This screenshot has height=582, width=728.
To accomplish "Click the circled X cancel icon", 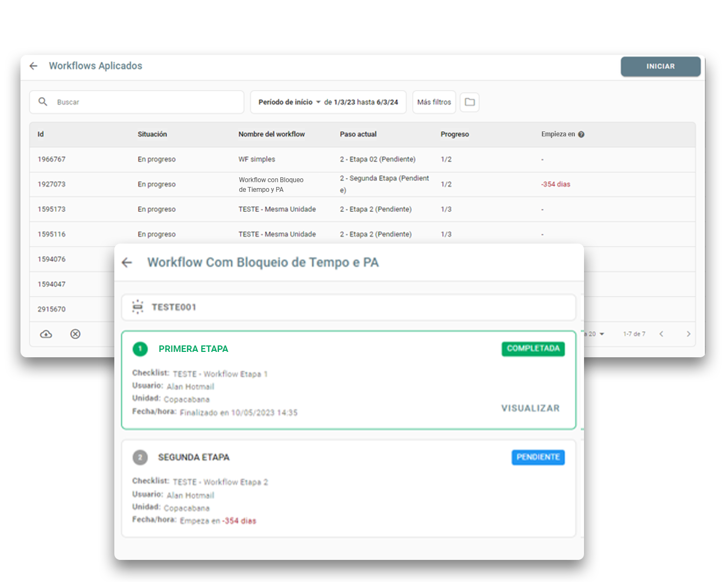I will [75, 334].
